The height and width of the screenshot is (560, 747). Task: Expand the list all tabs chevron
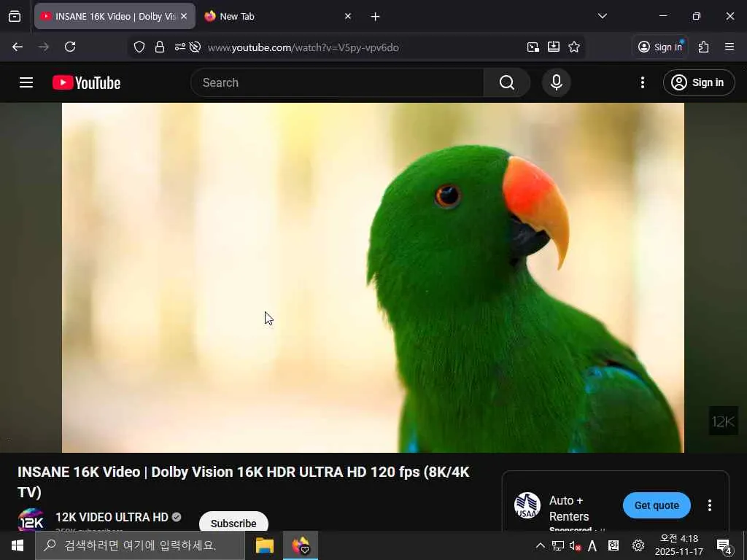(x=602, y=16)
